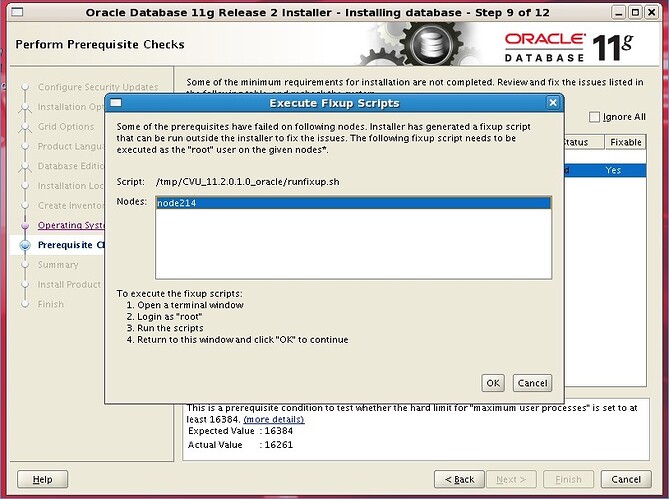The image size is (669, 499).
Task: Click the Help button
Action: pos(42,479)
